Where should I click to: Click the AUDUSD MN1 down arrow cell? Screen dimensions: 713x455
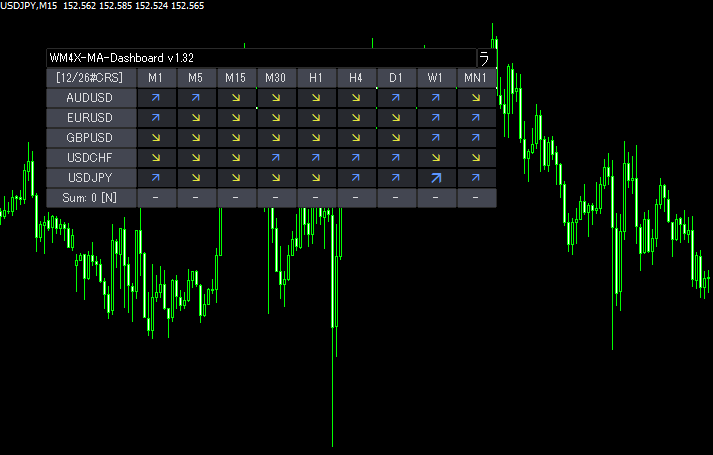click(476, 98)
